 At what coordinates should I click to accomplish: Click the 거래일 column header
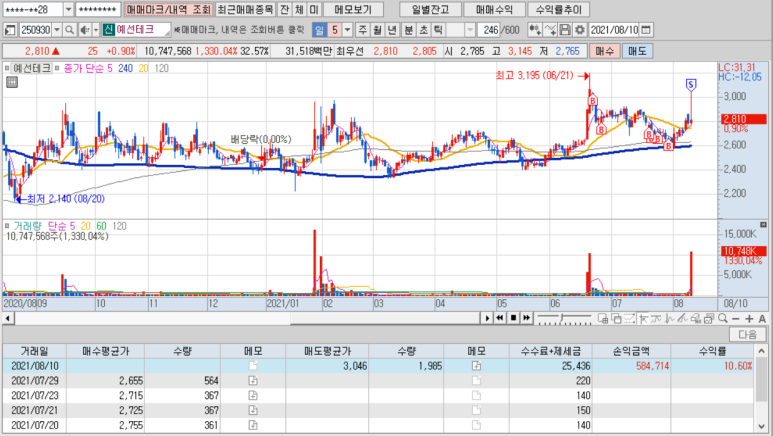coord(35,351)
